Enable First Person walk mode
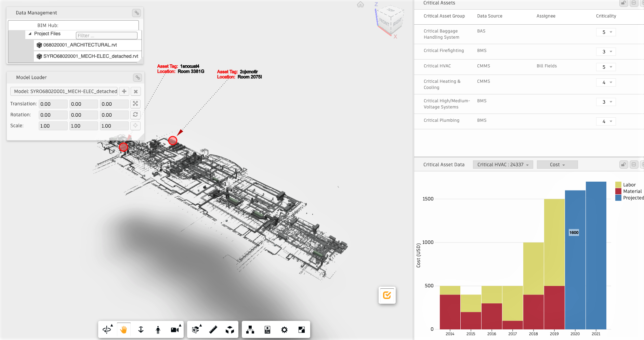The height and width of the screenshot is (340, 644). (x=158, y=329)
